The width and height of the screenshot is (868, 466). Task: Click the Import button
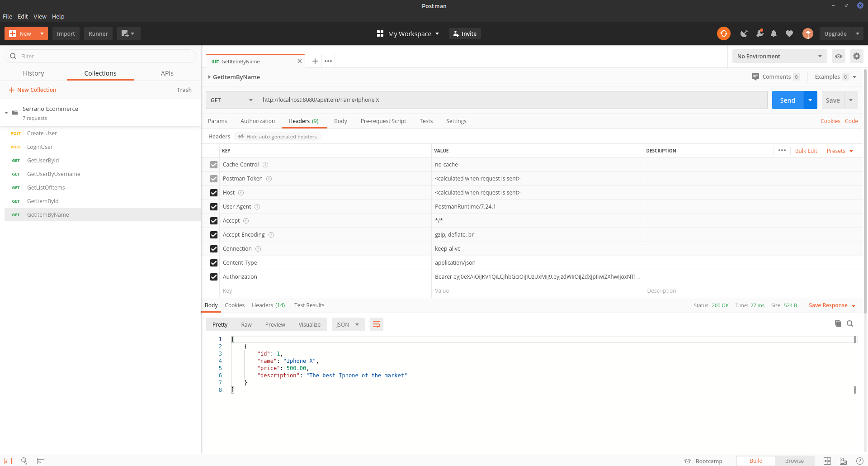[x=66, y=33]
